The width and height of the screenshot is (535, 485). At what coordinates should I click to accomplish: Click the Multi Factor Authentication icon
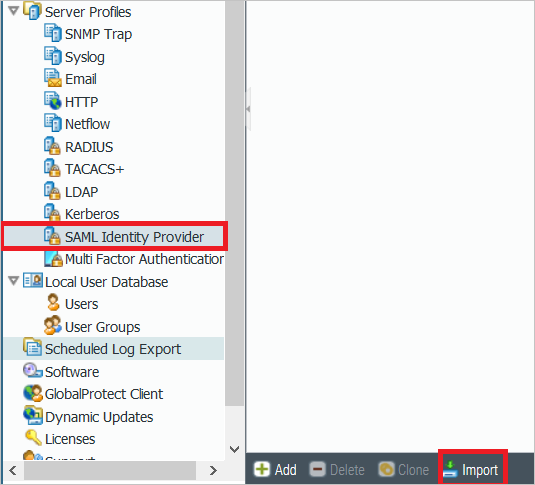(x=54, y=259)
